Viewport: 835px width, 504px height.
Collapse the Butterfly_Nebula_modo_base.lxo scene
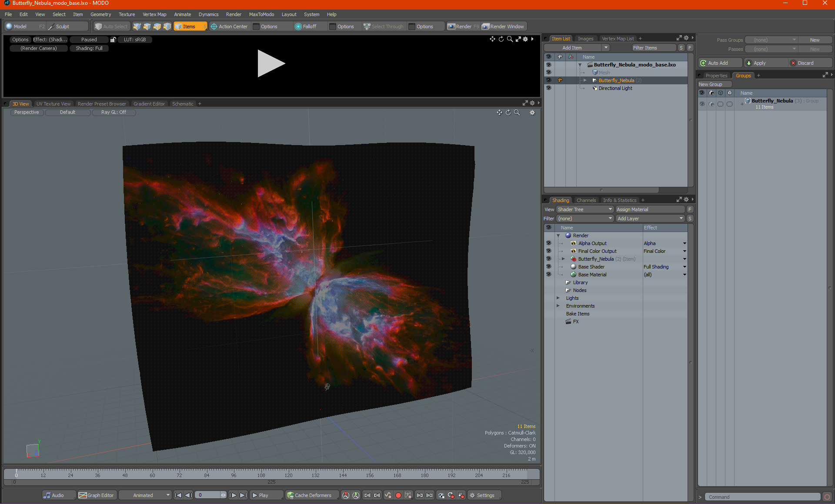coord(580,65)
